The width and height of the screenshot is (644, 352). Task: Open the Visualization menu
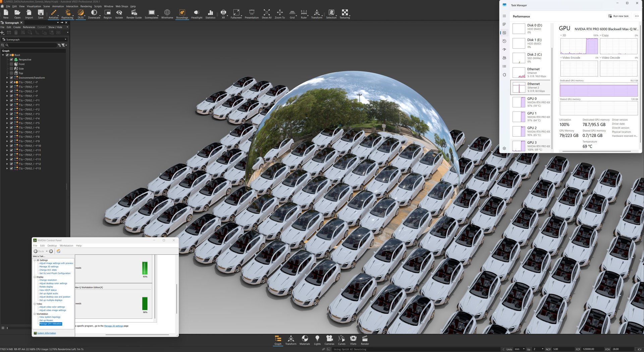tap(34, 6)
